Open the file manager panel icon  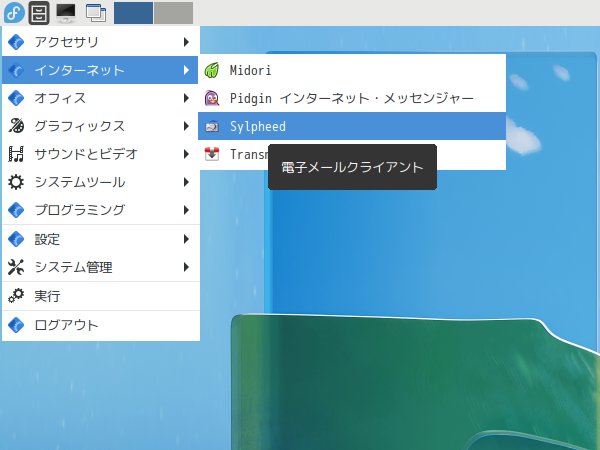(x=39, y=13)
